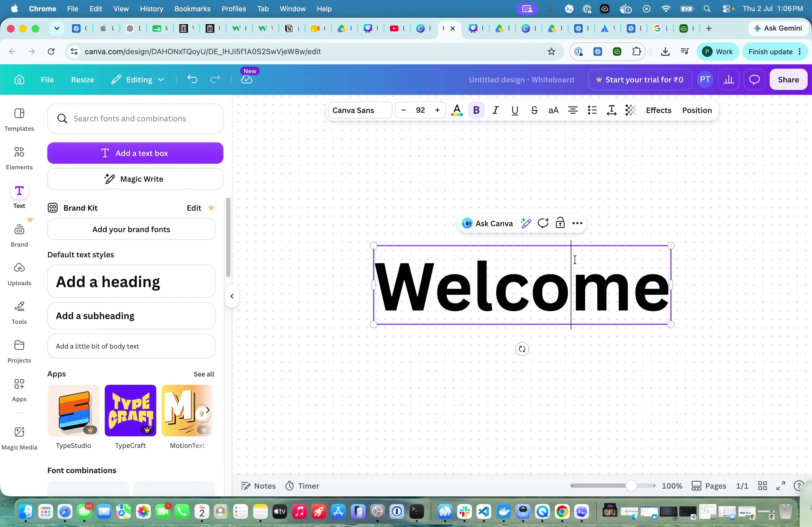Viewport: 812px width, 527px height.
Task: Add a heading text style
Action: click(131, 281)
